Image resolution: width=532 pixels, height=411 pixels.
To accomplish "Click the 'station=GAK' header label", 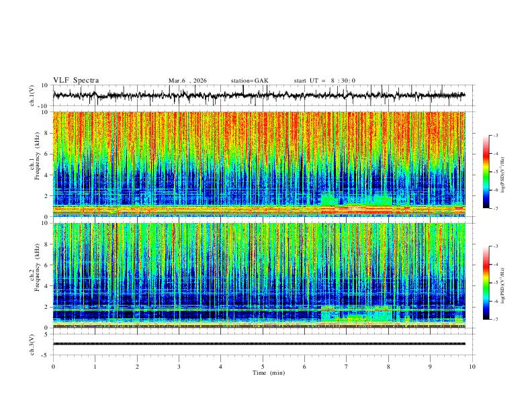I will coord(249,81).
